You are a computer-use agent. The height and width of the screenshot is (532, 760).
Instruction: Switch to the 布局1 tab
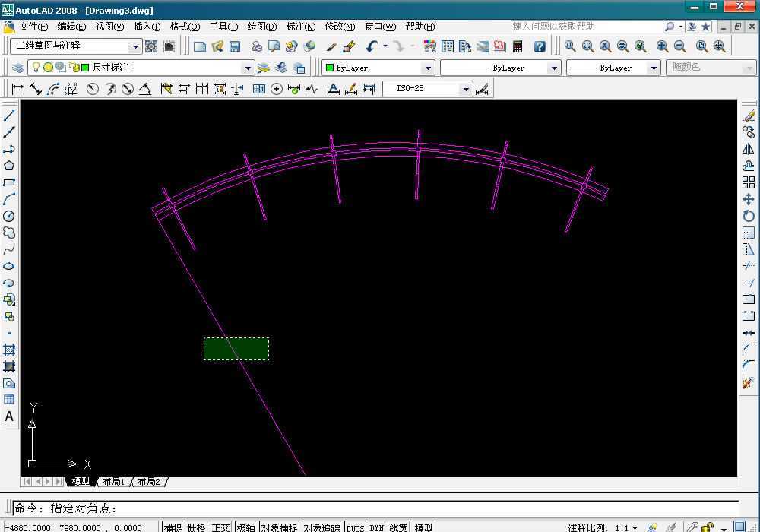(113, 482)
